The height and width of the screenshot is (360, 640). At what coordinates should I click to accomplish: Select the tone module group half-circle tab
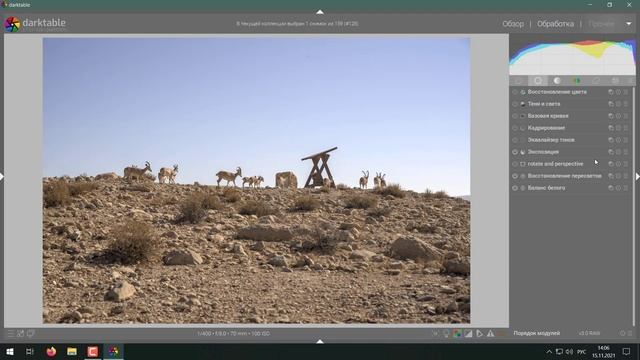click(557, 81)
